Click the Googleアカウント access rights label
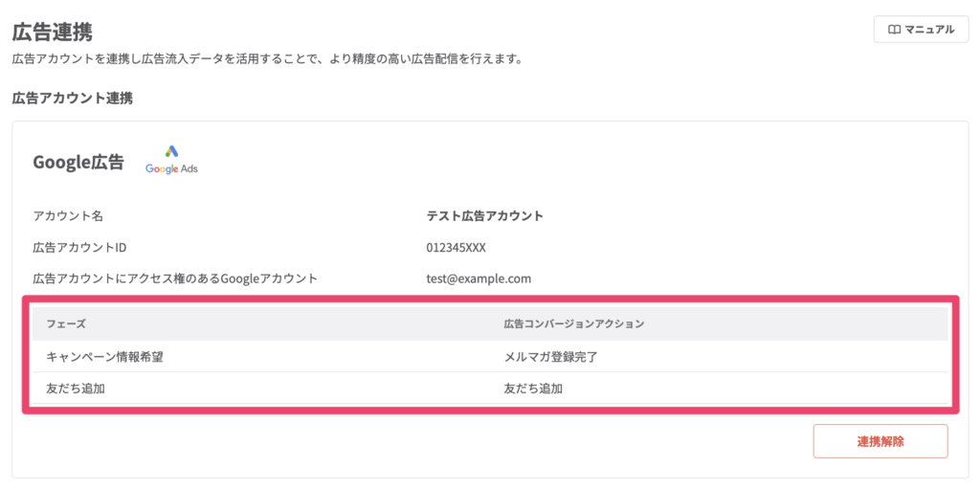This screenshot has width=980, height=489. (175, 278)
